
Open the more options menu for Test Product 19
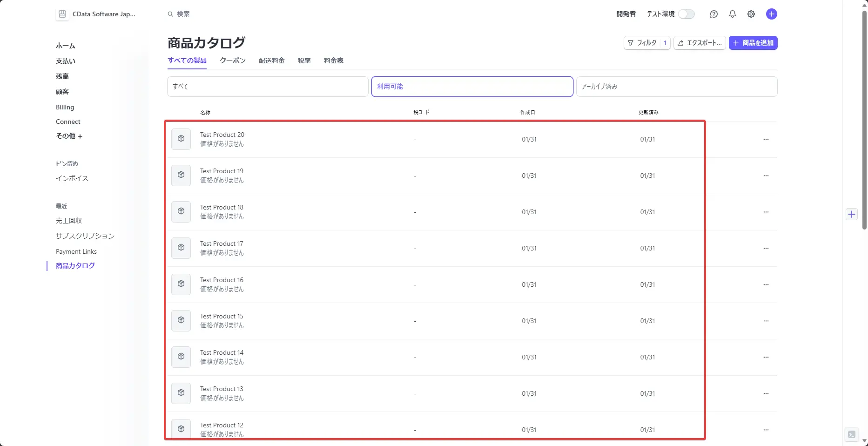[x=766, y=176]
